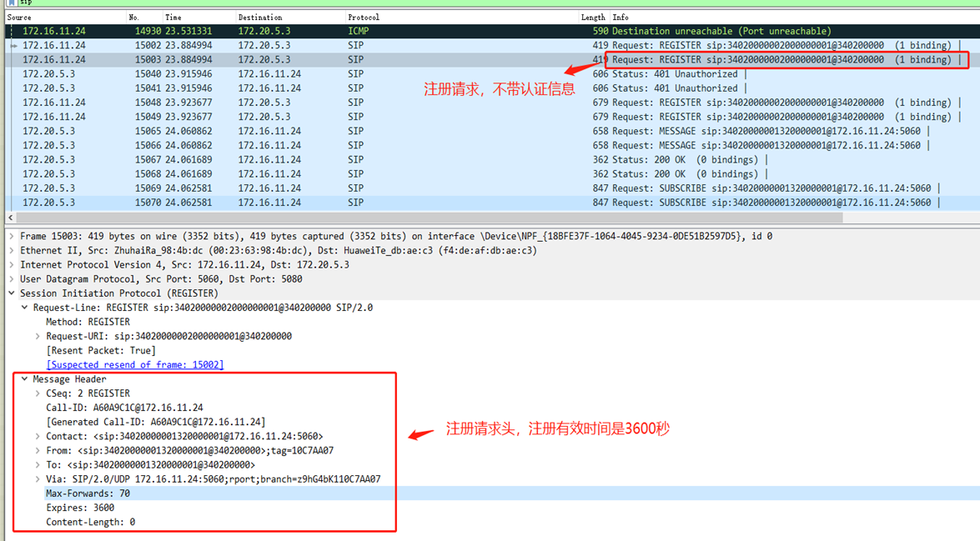Select 401 Unauthorized packet 15040

492,74
